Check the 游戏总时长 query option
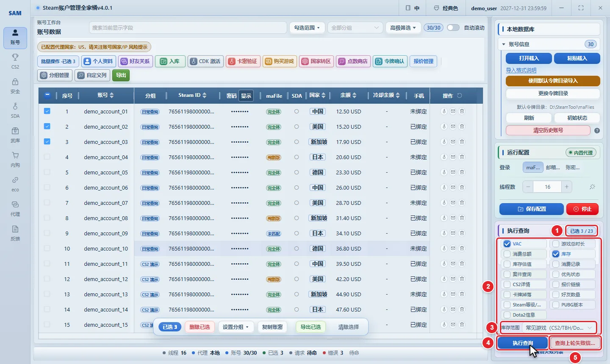The width and height of the screenshot is (610, 364). tap(556, 244)
